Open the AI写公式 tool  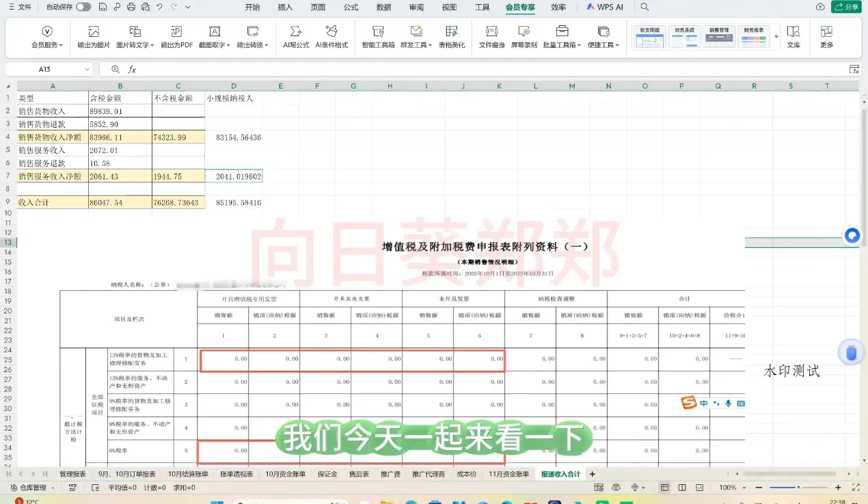(x=295, y=38)
